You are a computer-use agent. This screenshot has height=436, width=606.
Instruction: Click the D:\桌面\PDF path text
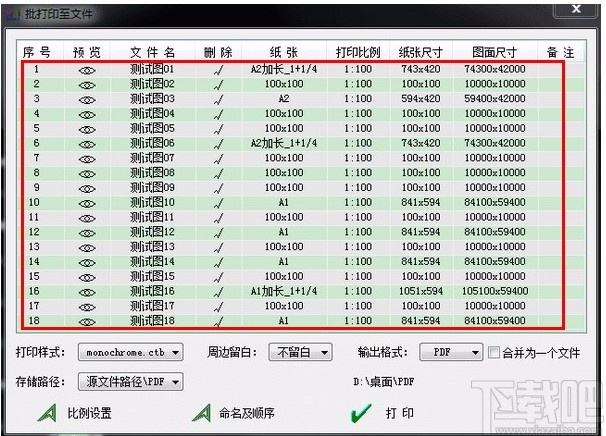(x=383, y=382)
